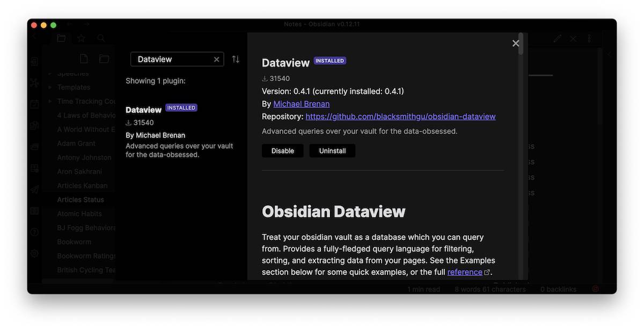This screenshot has height=330, width=644.
Task: Click the 1 min read status entry
Action: (423, 289)
